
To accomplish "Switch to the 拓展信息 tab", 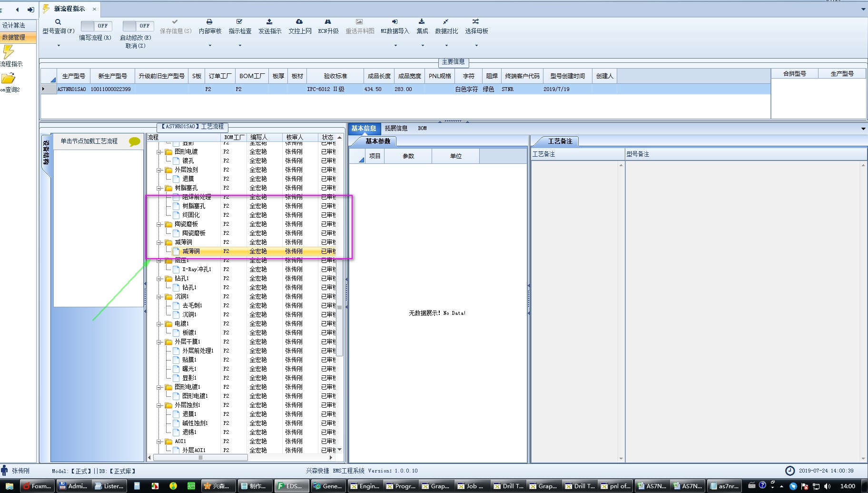I will click(x=396, y=128).
